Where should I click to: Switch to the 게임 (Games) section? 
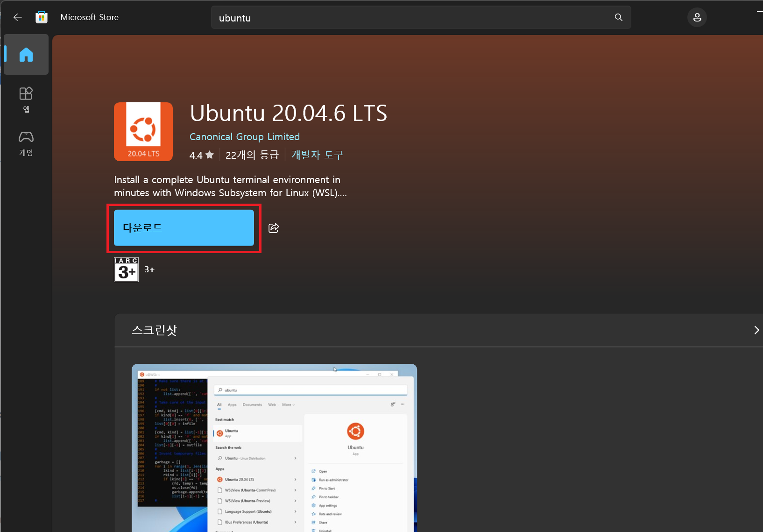[26, 143]
